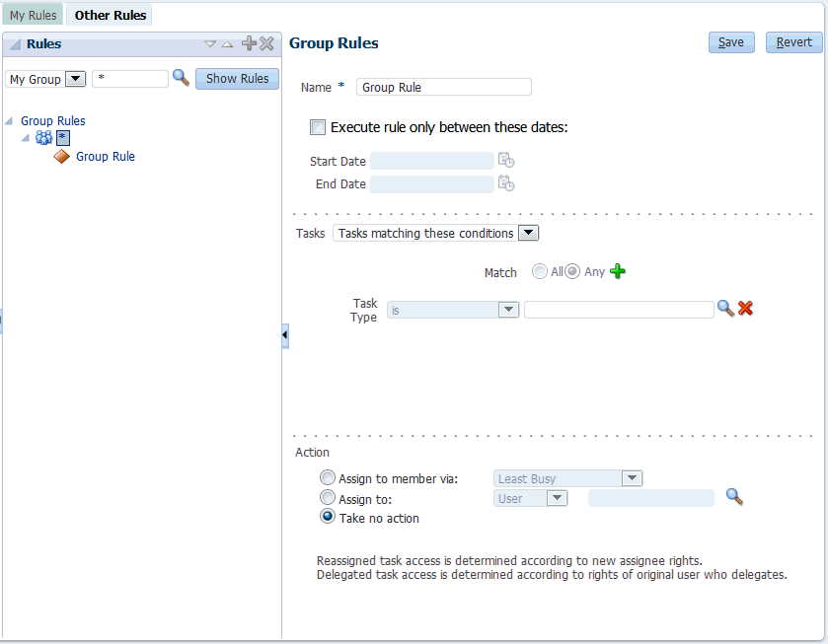
Task: Select the Assign to member via option
Action: [x=328, y=478]
